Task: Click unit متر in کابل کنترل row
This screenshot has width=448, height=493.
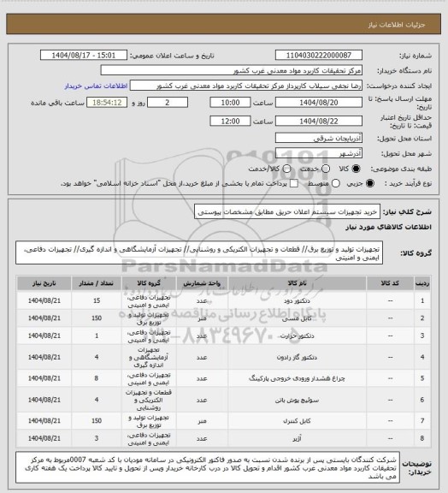Action: (202, 421)
